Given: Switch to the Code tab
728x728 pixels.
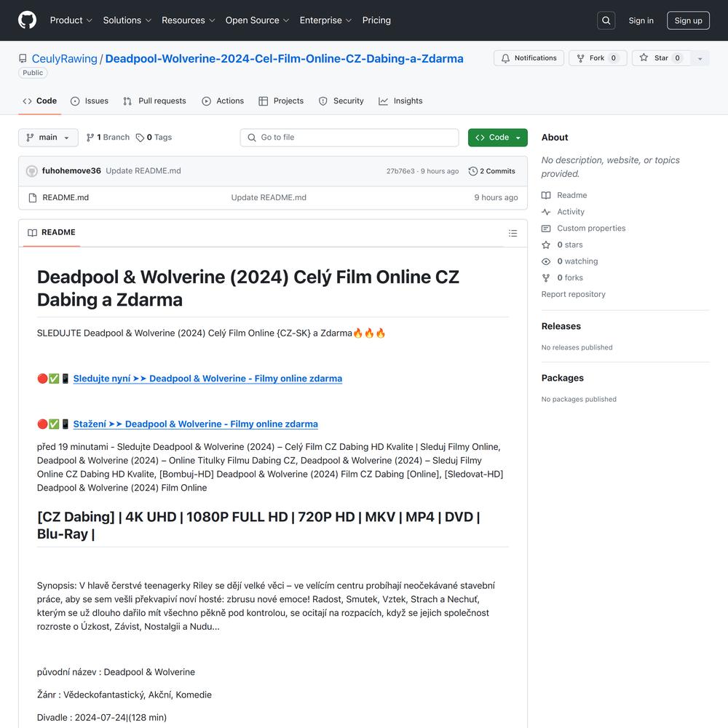Looking at the screenshot, I should pos(40,101).
